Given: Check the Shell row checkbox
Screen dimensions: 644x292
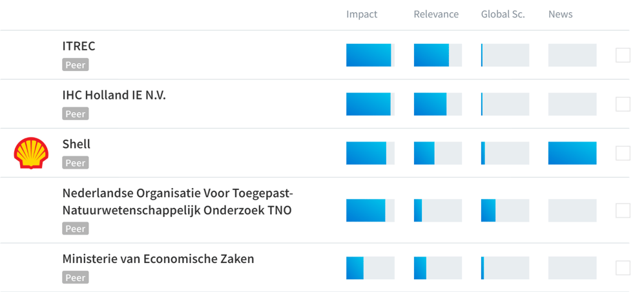Looking at the screenshot, I should click(x=623, y=153).
